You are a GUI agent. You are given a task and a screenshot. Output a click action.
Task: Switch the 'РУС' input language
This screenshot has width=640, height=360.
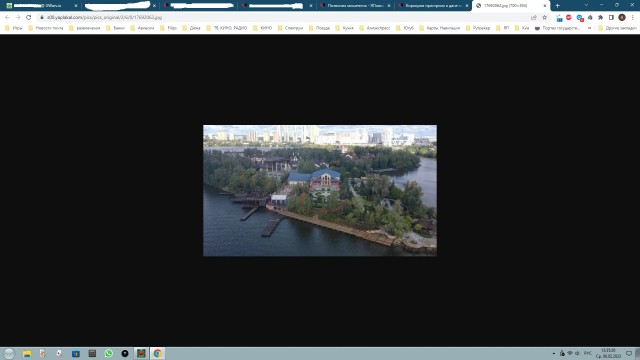coord(588,353)
